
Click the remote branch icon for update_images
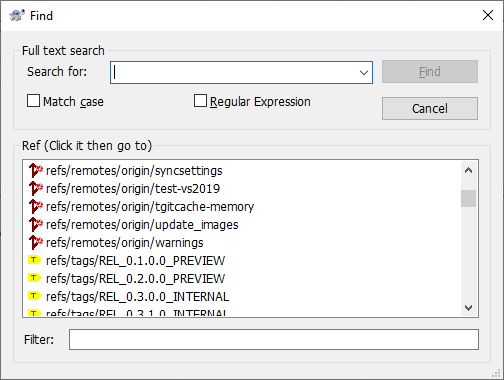(x=36, y=225)
